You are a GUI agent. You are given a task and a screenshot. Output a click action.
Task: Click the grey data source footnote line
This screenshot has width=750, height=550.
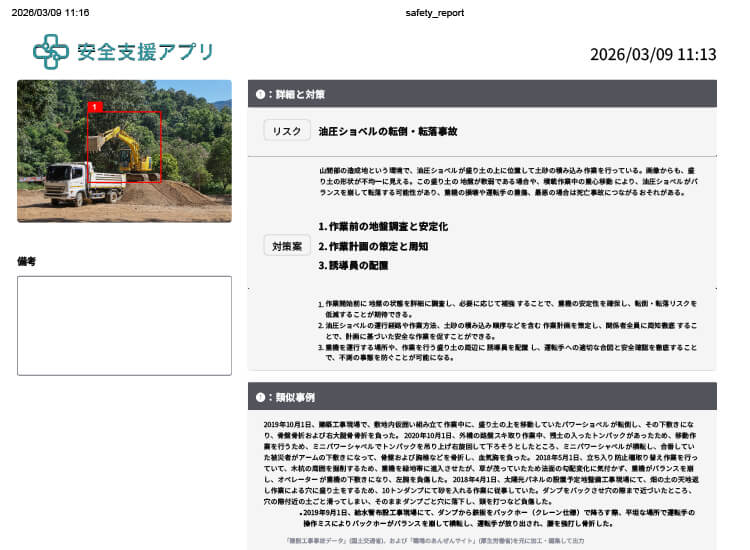pos(435,540)
